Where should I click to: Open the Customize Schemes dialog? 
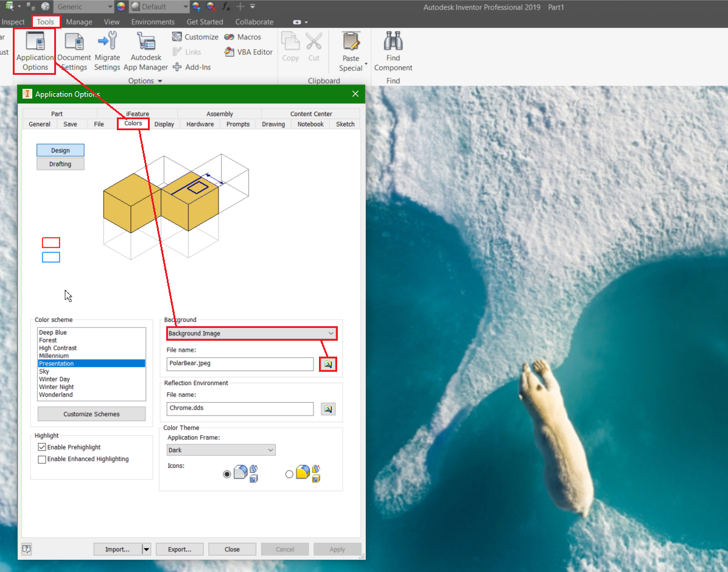[x=91, y=414]
